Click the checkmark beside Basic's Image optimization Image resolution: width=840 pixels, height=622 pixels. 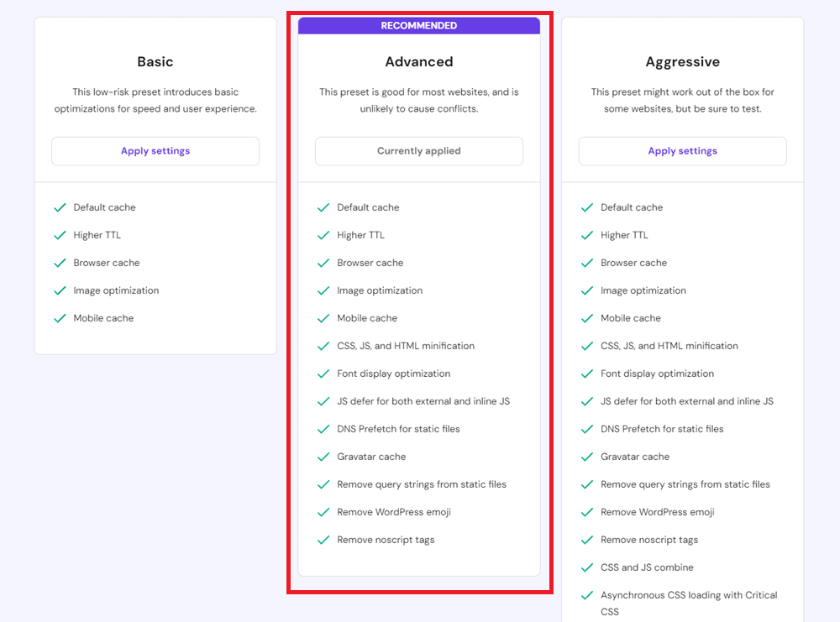click(60, 290)
